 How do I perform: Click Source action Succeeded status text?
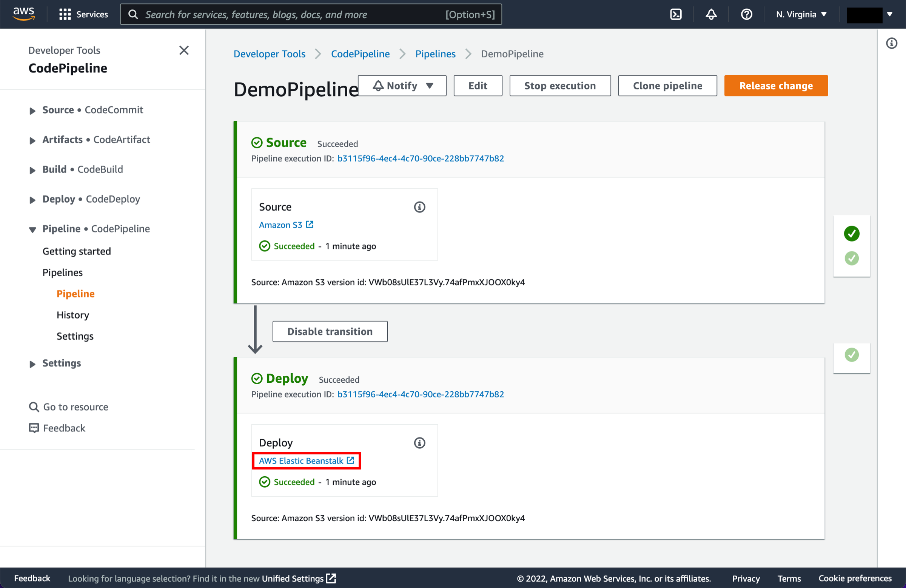[x=294, y=246]
